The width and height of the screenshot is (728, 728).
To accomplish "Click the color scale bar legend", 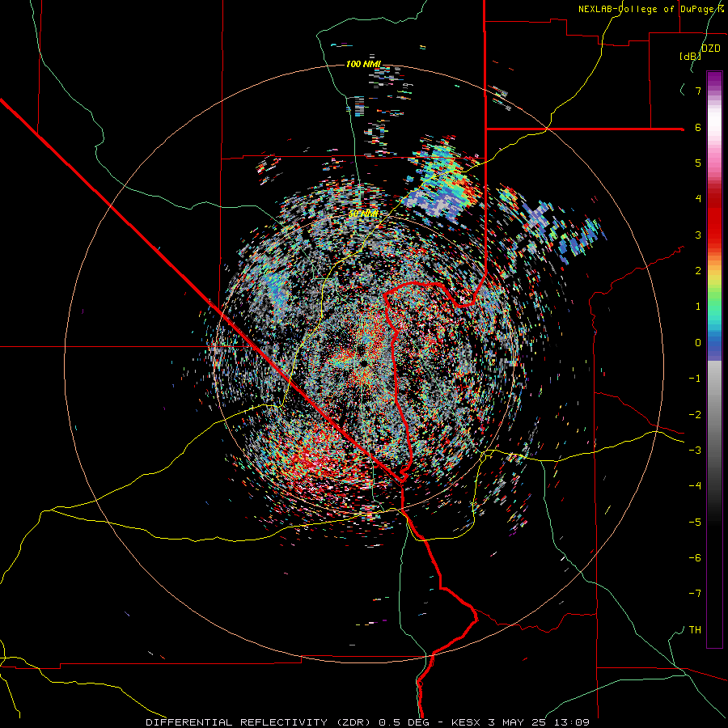I will (x=714, y=359).
